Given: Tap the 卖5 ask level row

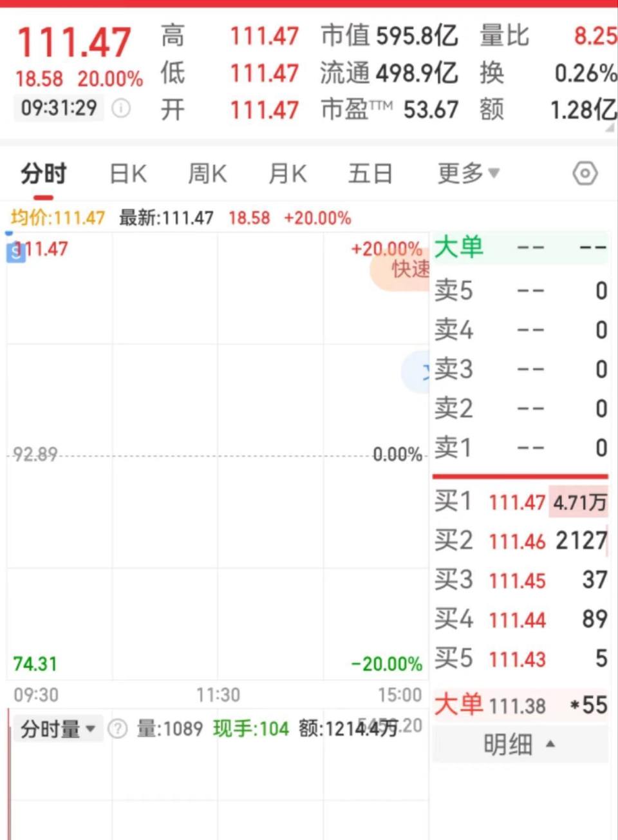Looking at the screenshot, I should [x=521, y=291].
